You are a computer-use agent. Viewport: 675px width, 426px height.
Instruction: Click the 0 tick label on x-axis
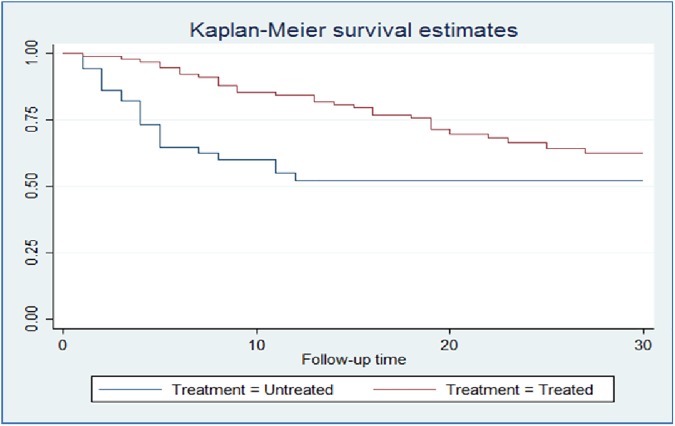pos(63,343)
